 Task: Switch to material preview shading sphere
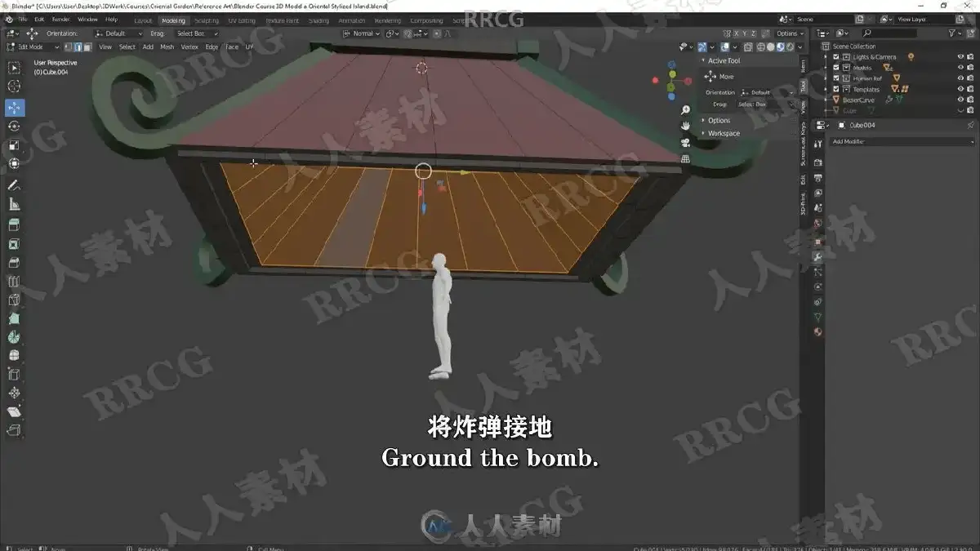pos(780,47)
